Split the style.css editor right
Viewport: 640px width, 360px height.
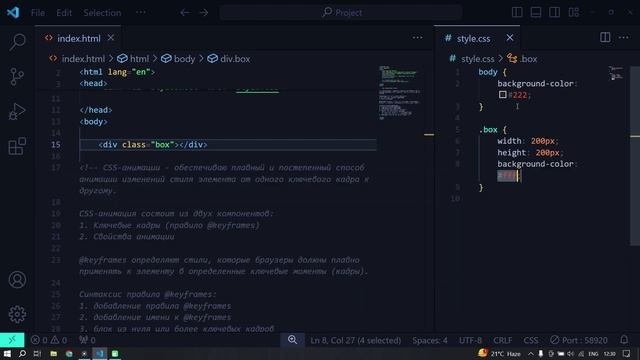605,38
